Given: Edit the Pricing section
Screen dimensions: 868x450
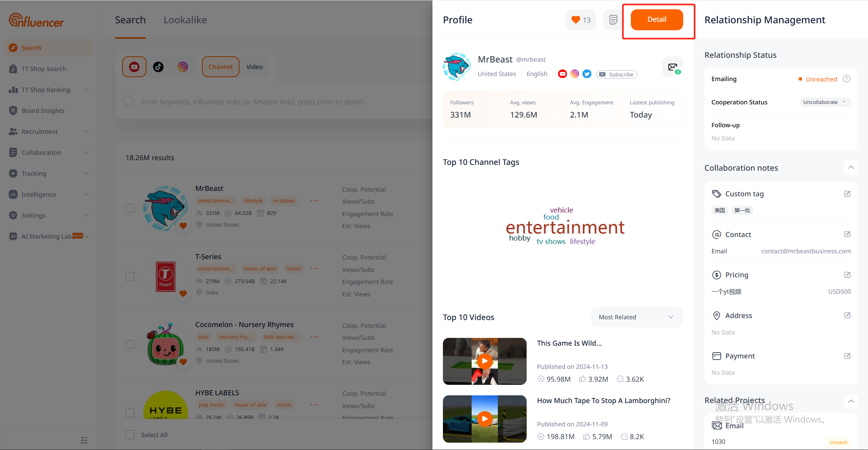Looking at the screenshot, I should point(847,275).
